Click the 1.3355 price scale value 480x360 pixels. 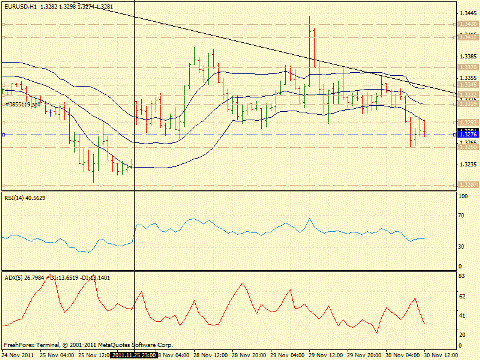tap(468, 78)
